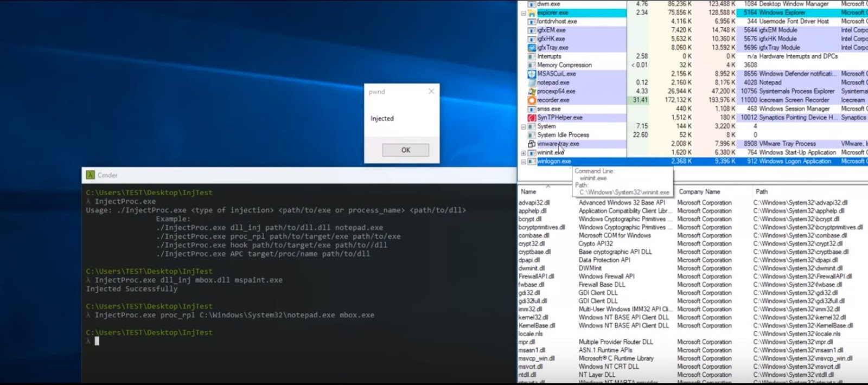
Task: Select the procexp64.exe process row
Action: 693,91
